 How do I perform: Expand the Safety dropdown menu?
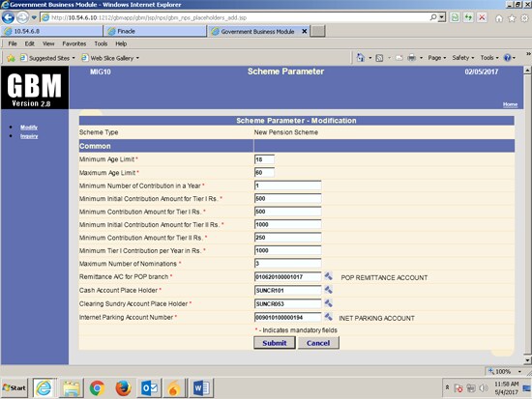point(463,58)
